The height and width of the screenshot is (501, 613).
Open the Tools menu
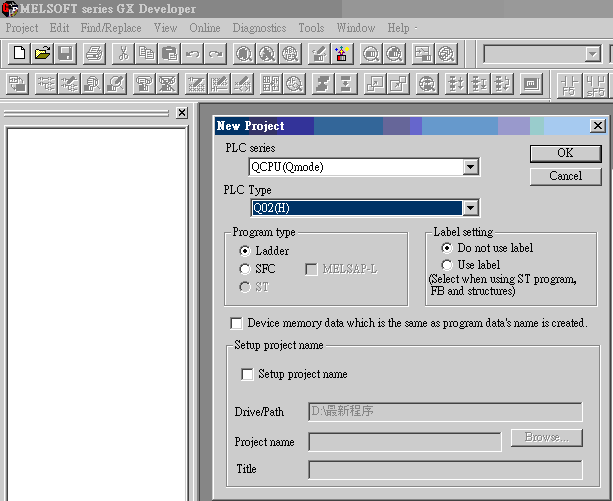tap(311, 28)
